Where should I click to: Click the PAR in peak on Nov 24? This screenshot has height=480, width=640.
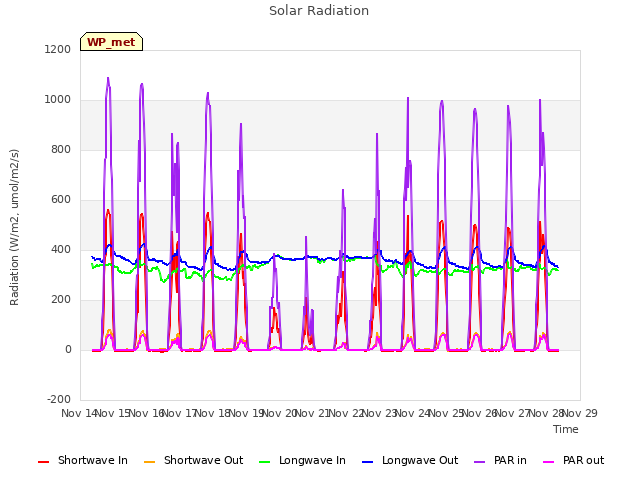tap(442, 101)
